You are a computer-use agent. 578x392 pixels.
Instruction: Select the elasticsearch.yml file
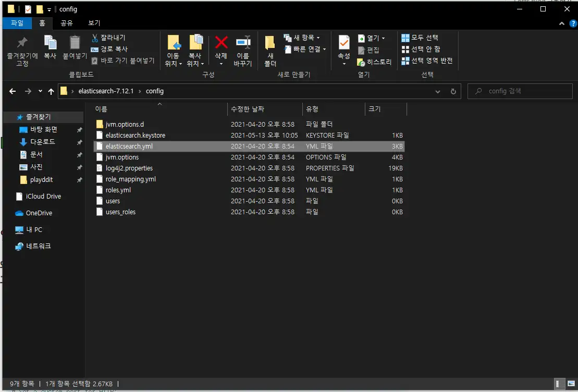pos(249,146)
